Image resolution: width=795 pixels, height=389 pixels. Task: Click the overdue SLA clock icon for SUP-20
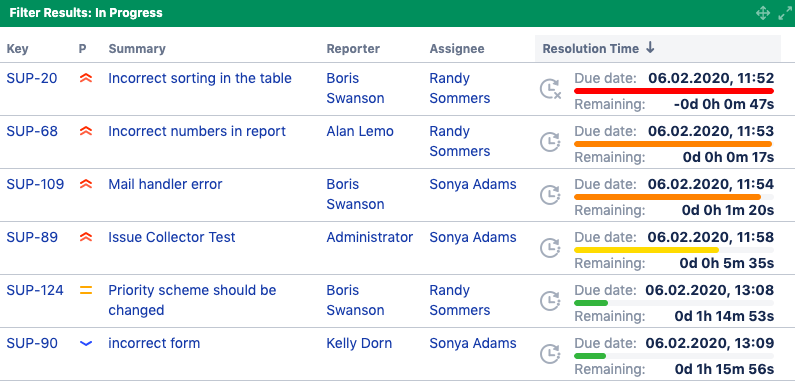[x=550, y=89]
